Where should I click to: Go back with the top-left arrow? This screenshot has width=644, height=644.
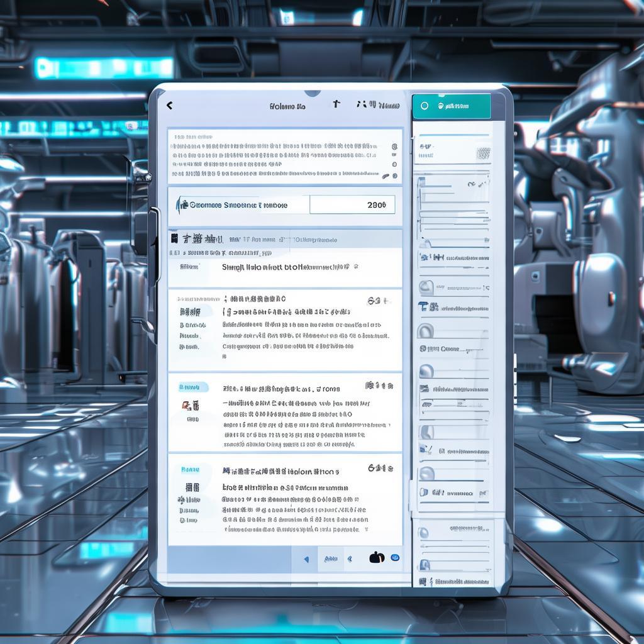pyautogui.click(x=169, y=106)
